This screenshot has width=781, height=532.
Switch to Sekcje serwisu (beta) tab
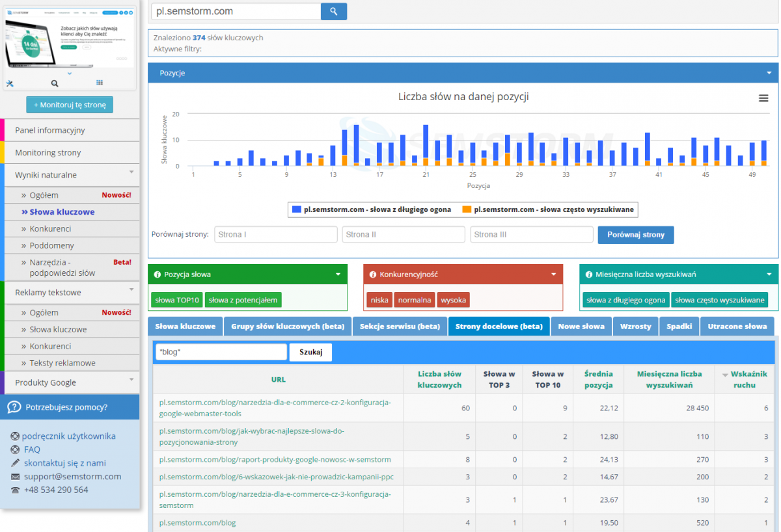coord(400,326)
